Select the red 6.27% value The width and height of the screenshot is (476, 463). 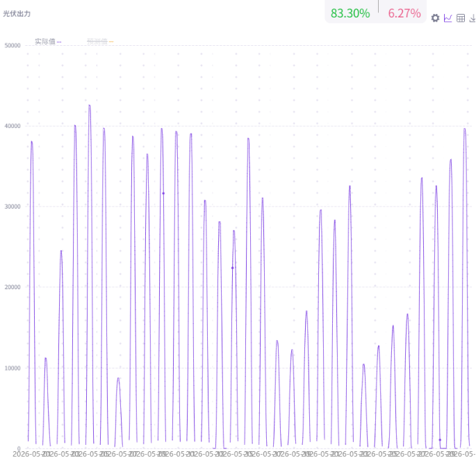(404, 13)
